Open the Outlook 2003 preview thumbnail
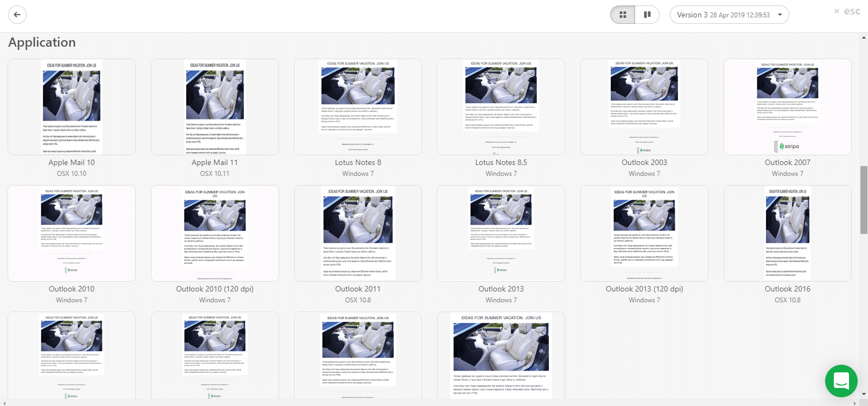 (644, 106)
